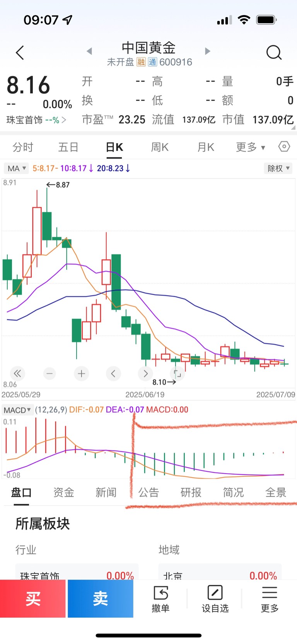Select 周K chart tab
Viewport: 297px width, 644px height.
(160, 147)
